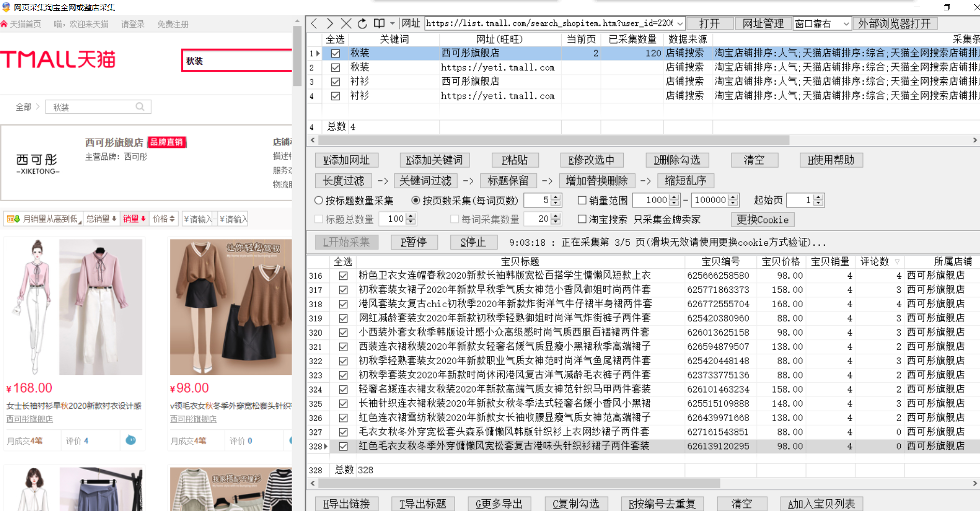Click the browser back arrow icon

point(314,23)
